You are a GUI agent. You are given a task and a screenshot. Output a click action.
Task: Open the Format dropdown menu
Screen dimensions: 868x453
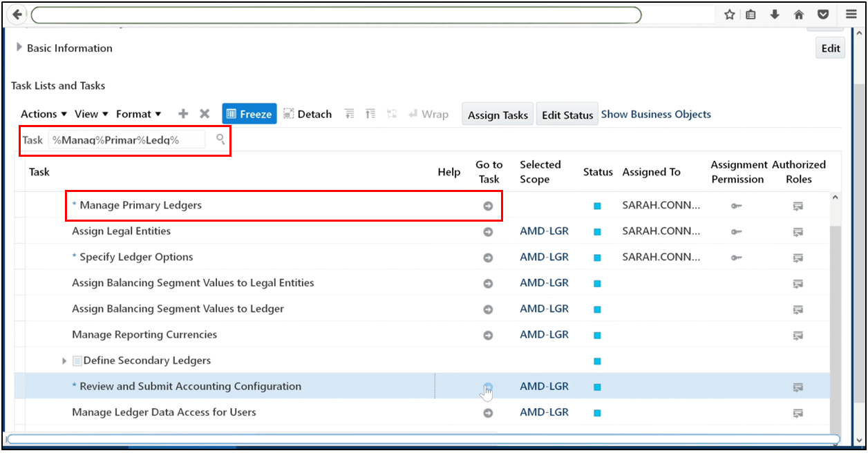click(138, 113)
